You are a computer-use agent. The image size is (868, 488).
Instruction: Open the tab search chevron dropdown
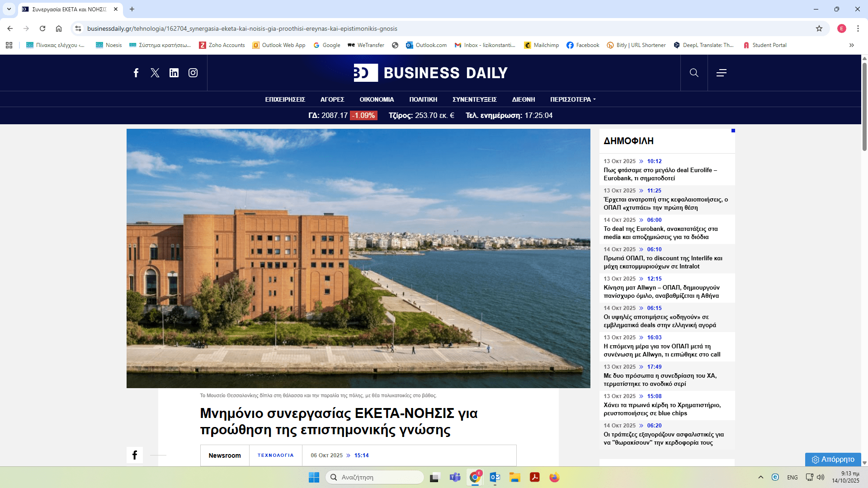(x=9, y=9)
